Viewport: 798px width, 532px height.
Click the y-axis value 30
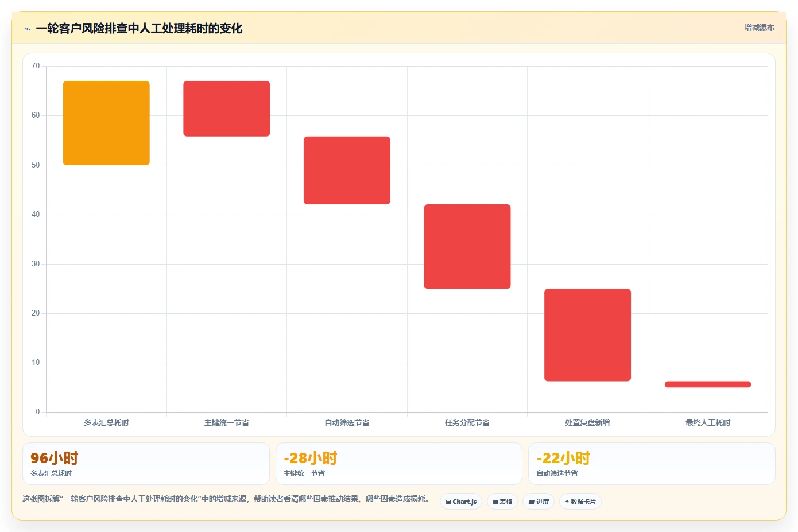coord(36,264)
